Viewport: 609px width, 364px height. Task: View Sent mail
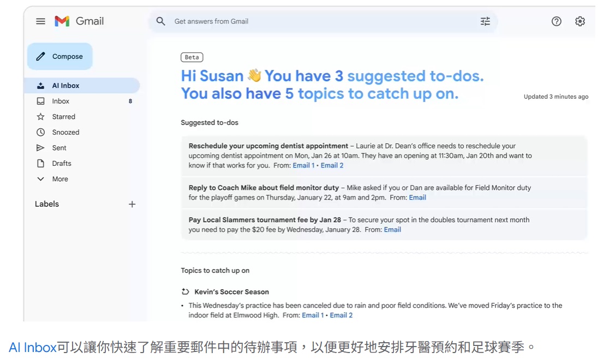59,148
